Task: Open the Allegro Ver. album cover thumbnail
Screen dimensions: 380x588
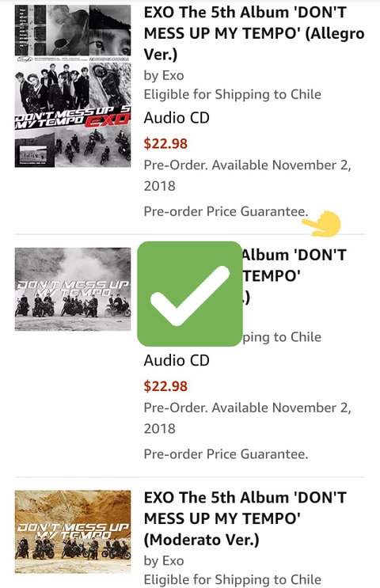Action: pyautogui.click(x=73, y=86)
